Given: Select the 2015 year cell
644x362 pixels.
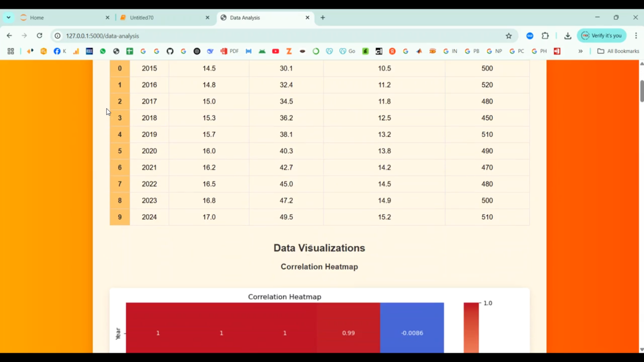Looking at the screenshot, I should tap(149, 68).
